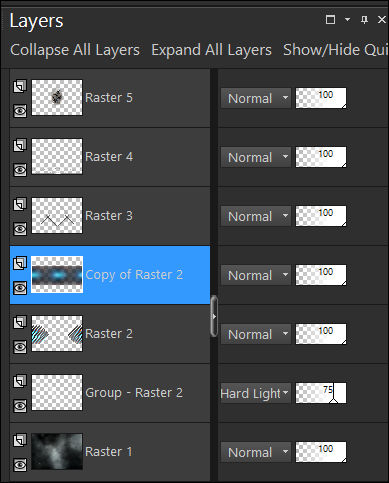Hide the Raster 5 layer via eye
Screen dimensions: 389x483
click(20, 111)
